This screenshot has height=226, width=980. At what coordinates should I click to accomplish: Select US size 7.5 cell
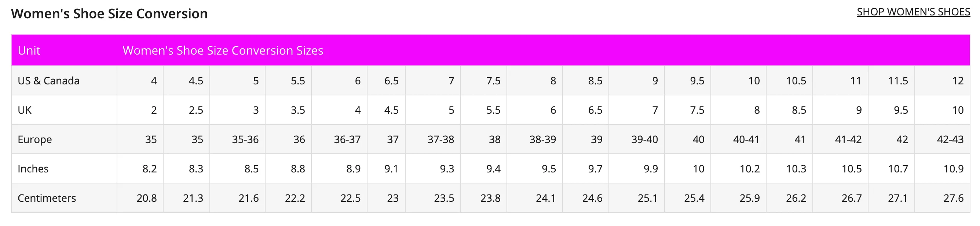pyautogui.click(x=483, y=81)
